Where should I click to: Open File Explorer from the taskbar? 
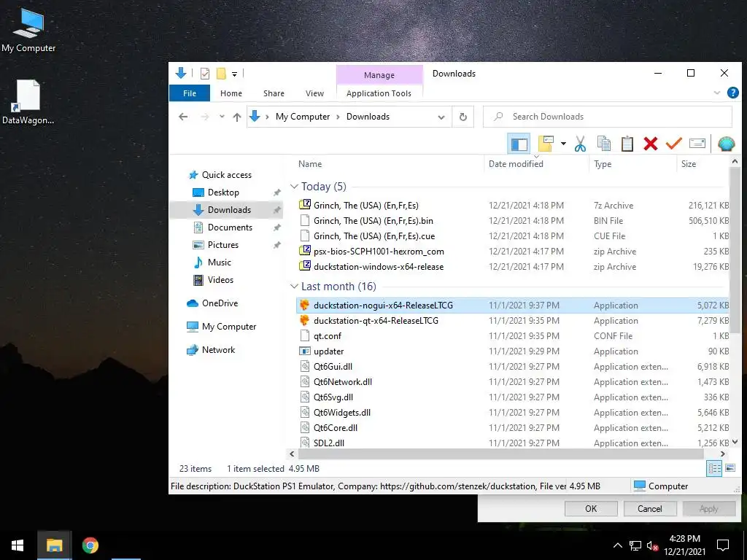54,545
